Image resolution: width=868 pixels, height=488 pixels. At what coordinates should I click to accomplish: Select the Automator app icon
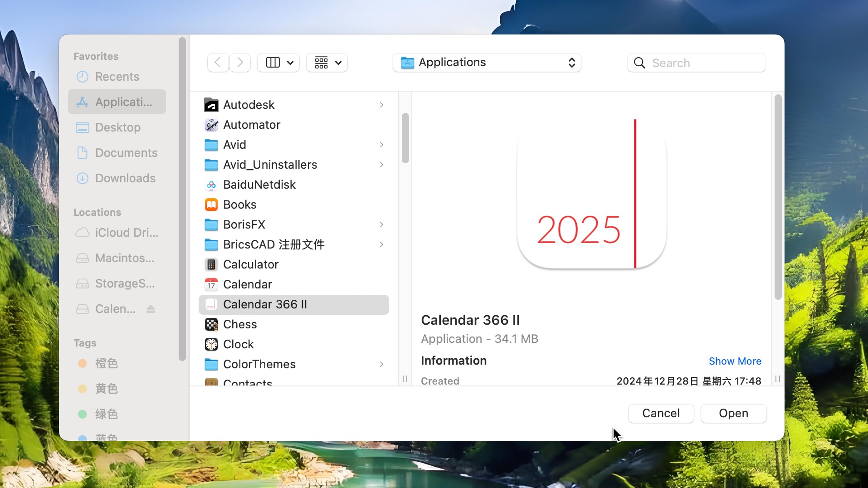click(x=211, y=125)
